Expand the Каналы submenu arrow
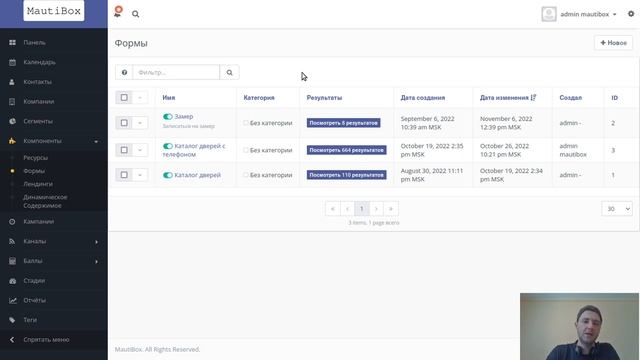640x360 pixels. coord(96,242)
